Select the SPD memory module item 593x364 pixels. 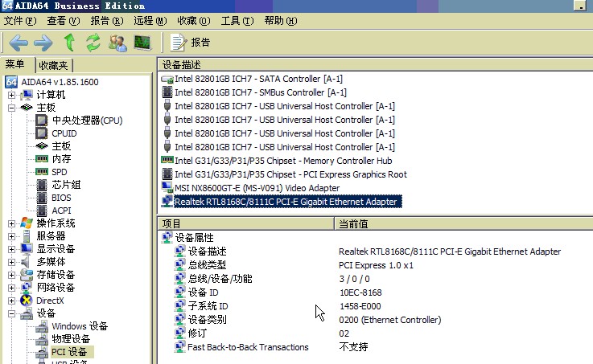click(x=59, y=171)
